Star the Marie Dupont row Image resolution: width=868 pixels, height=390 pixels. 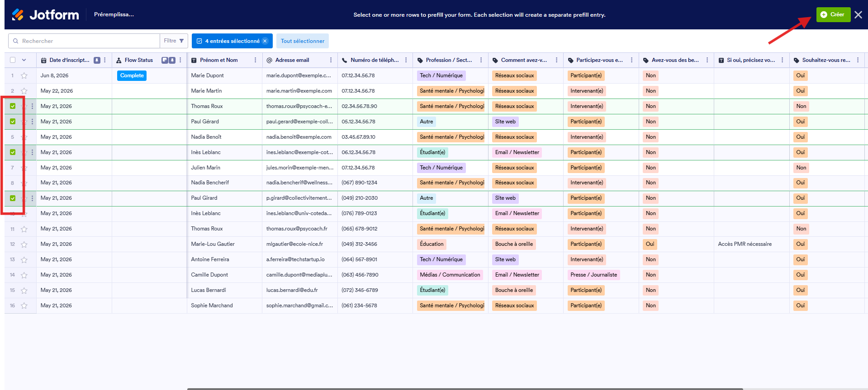pos(24,75)
